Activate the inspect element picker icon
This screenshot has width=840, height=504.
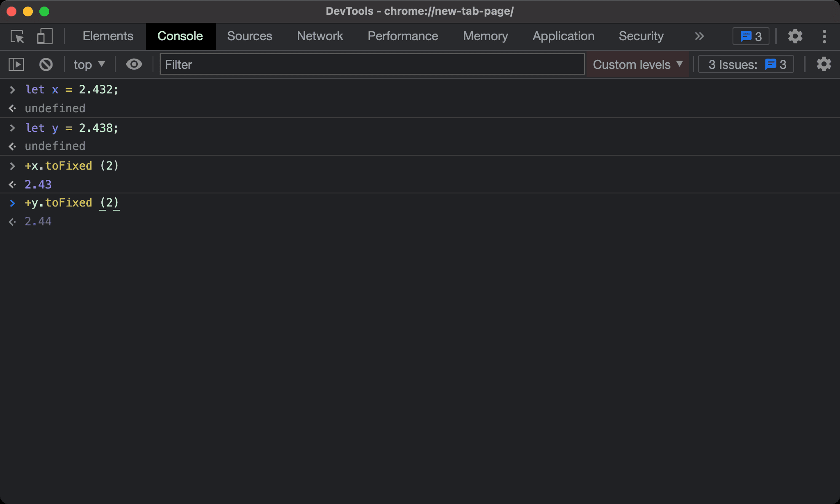coord(17,36)
